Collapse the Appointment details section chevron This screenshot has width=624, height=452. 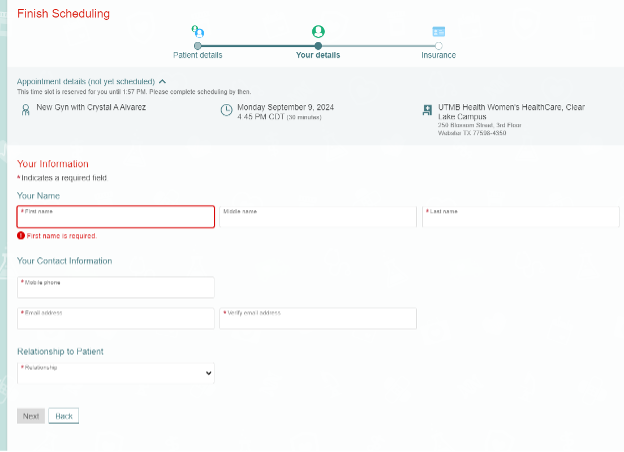point(163,81)
